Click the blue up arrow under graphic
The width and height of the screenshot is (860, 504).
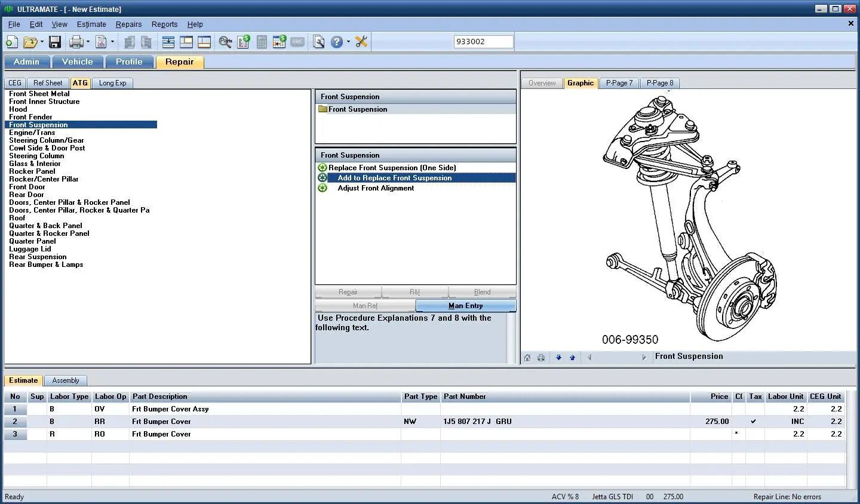[x=572, y=358]
